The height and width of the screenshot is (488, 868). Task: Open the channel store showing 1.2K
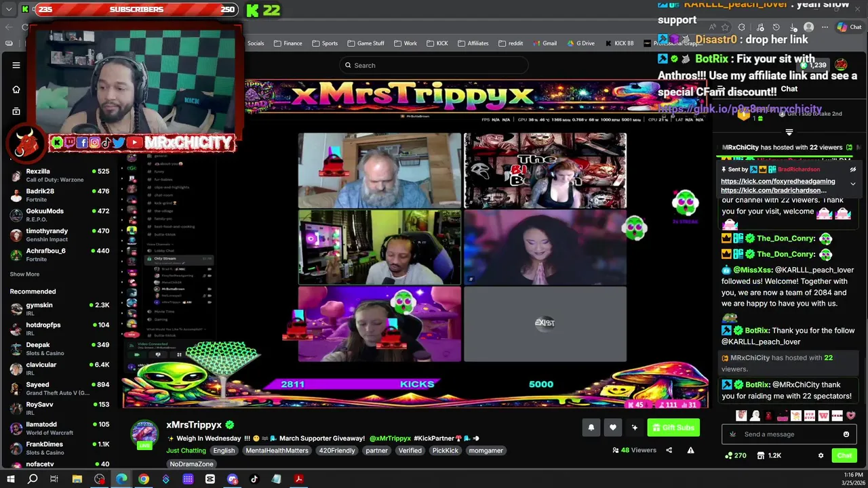[769, 455]
